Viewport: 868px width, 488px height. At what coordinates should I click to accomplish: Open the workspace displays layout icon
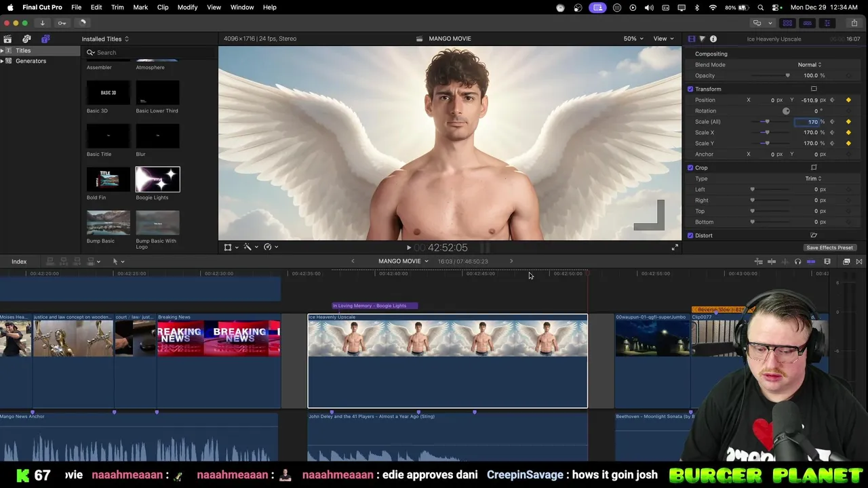pyautogui.click(x=759, y=23)
